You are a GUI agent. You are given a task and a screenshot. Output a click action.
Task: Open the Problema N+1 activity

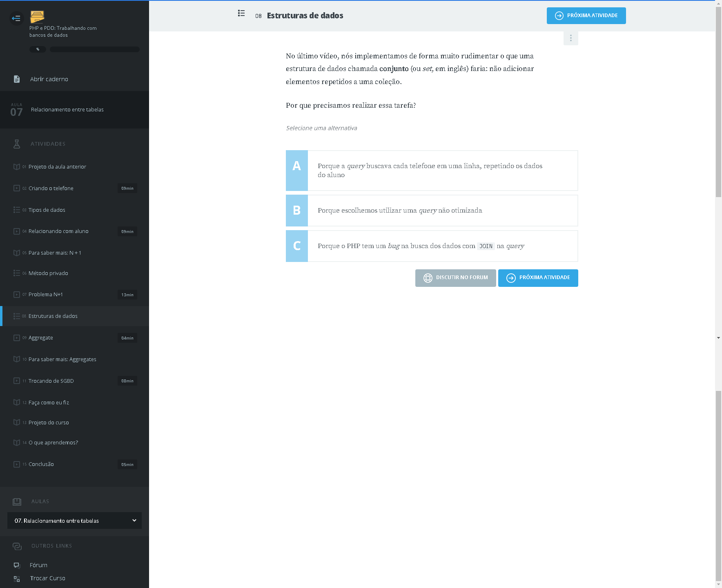coord(46,295)
